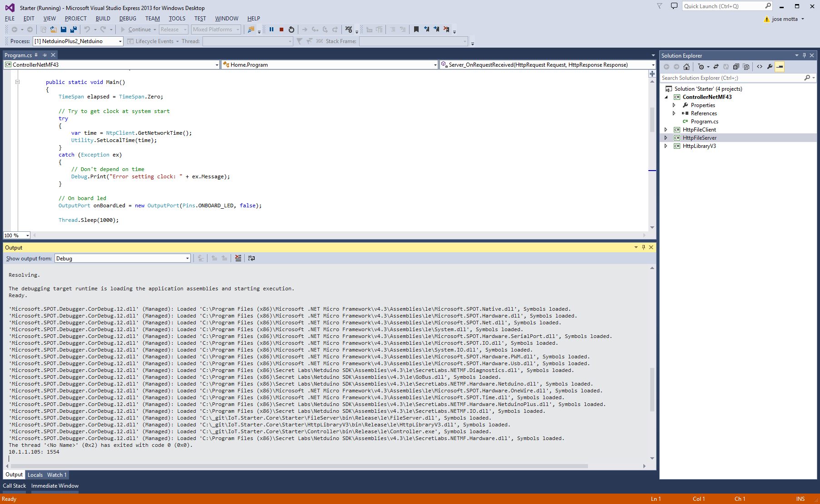Pin the Program.cs tab
This screenshot has height=504, width=820.
[44, 55]
